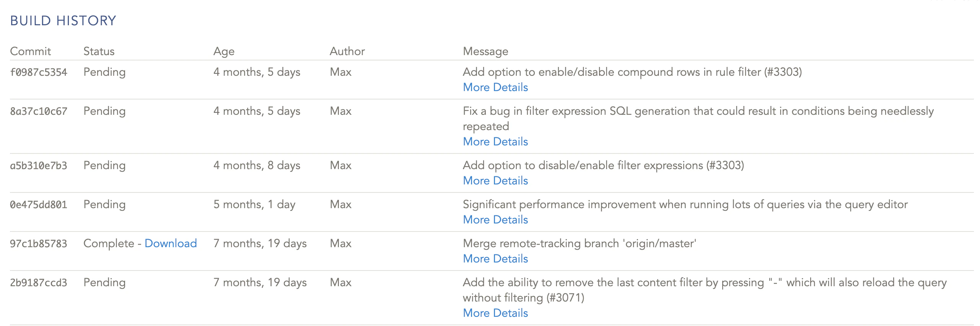Download the completed build 97c1b85783
Image resolution: width=980 pixels, height=326 pixels.
click(x=171, y=243)
